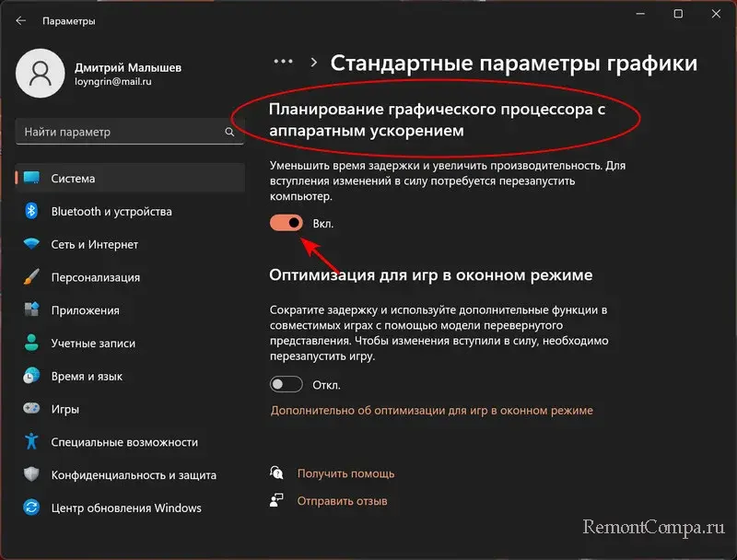Click the System monitor icon in sidebar
Viewport: 737px width, 560px height.
tap(32, 179)
